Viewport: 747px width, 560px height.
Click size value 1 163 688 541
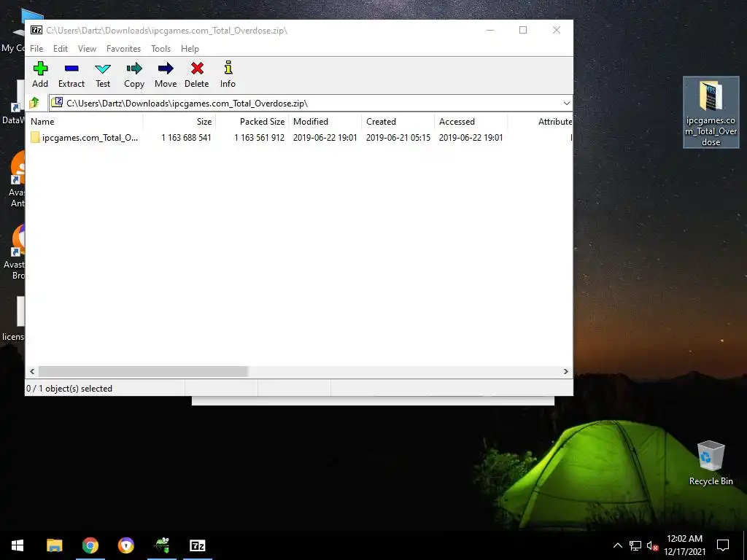pyautogui.click(x=186, y=138)
